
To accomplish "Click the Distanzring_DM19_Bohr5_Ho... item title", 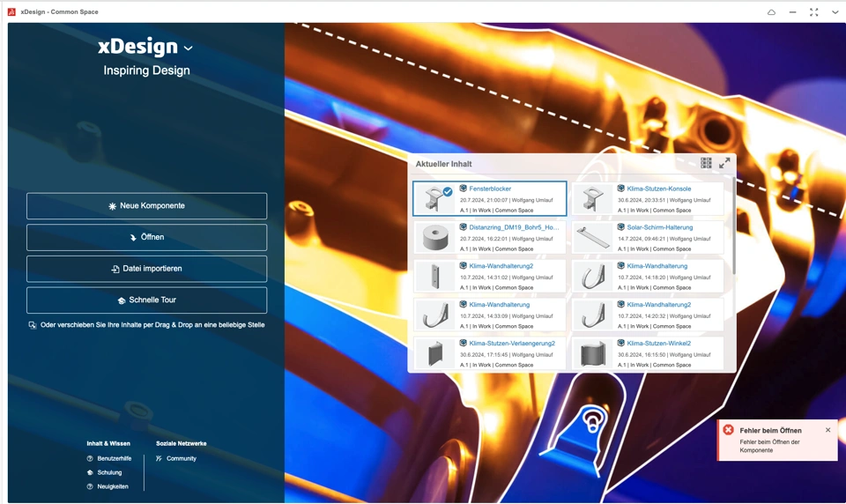I will click(x=514, y=227).
